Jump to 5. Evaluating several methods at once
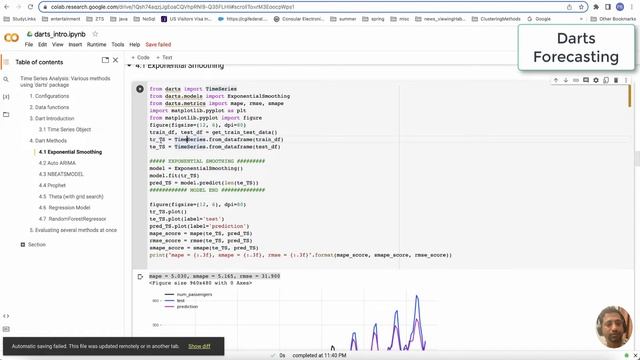 pyautogui.click(x=73, y=230)
